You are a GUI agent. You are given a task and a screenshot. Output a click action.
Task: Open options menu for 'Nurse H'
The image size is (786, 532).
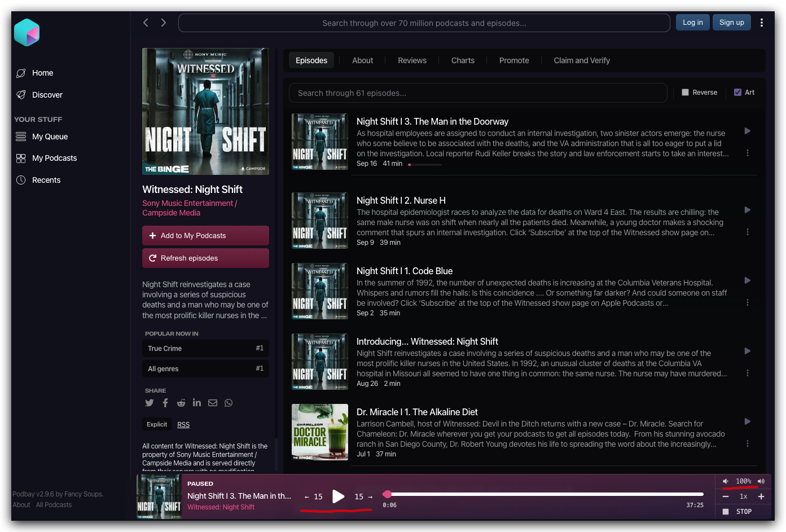coord(748,232)
